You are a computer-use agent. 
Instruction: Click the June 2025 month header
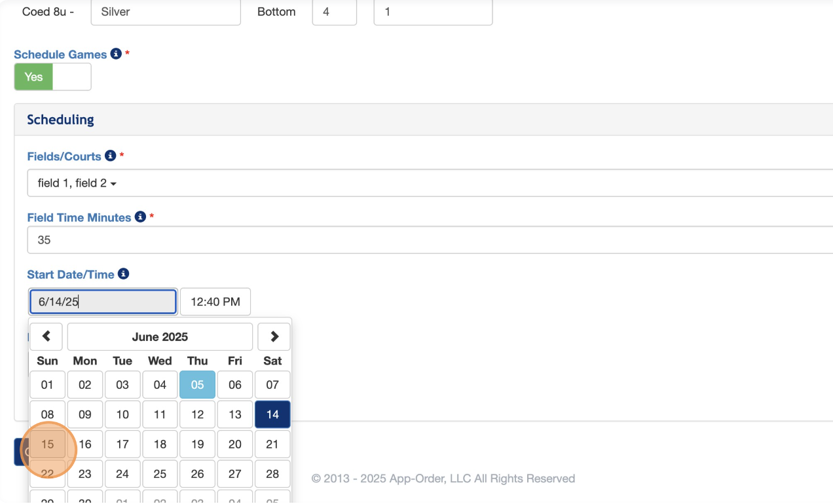[x=160, y=336]
